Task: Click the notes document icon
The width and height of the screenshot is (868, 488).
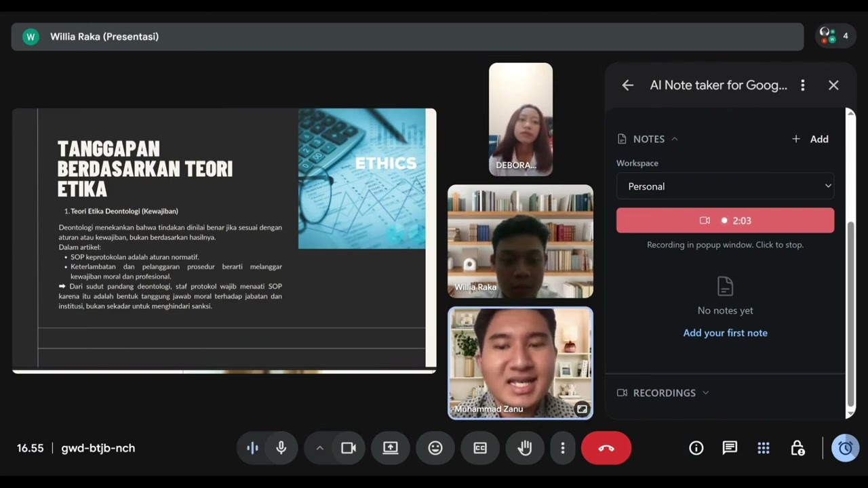Action: coord(725,286)
